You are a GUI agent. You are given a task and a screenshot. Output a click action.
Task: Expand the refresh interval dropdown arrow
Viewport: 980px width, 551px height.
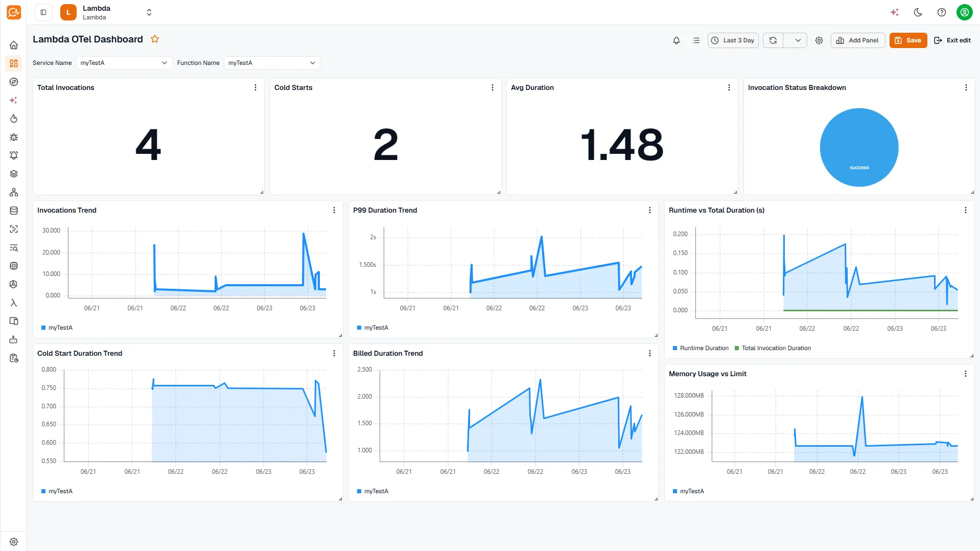point(798,40)
